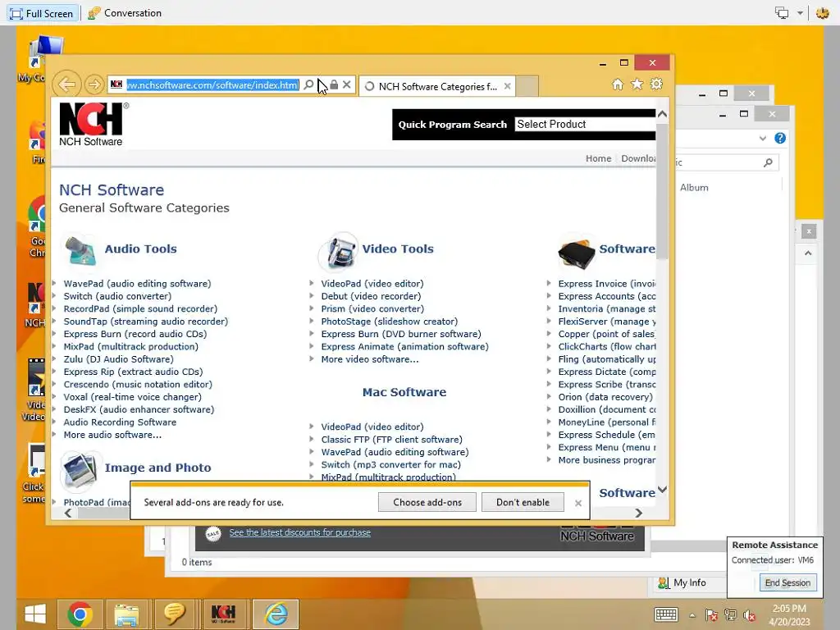
Task: Open Switch (audio converter) link
Action: [x=117, y=296]
